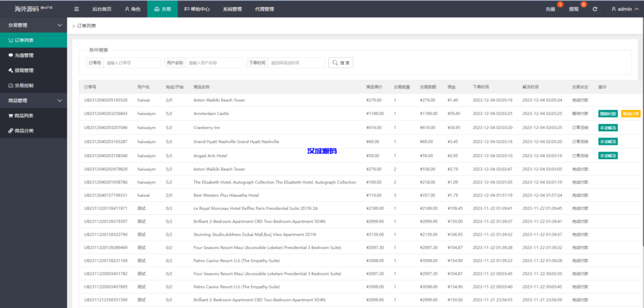Open 商品列表 in the sidebar

(x=21, y=116)
